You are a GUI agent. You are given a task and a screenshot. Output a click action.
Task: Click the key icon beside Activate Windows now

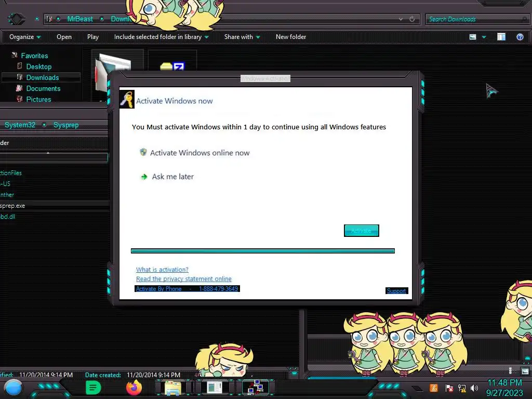[x=127, y=99]
